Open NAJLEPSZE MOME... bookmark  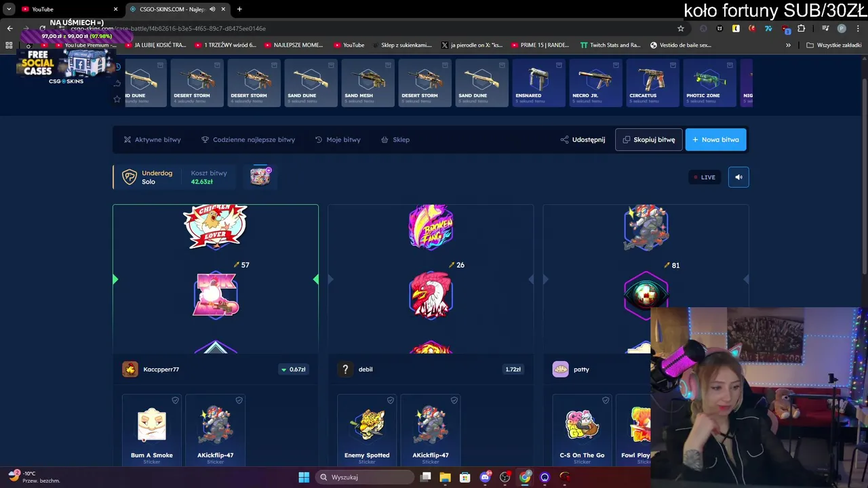[x=294, y=45]
